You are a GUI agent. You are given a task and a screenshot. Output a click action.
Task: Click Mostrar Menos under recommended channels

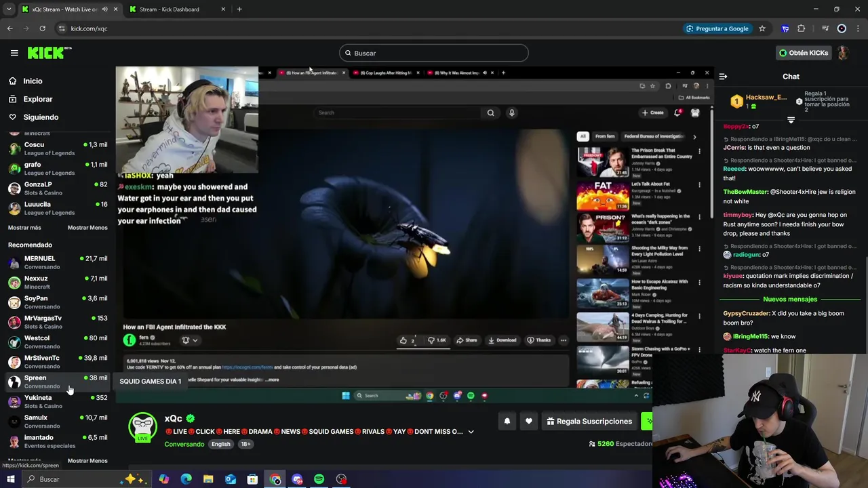pyautogui.click(x=87, y=461)
